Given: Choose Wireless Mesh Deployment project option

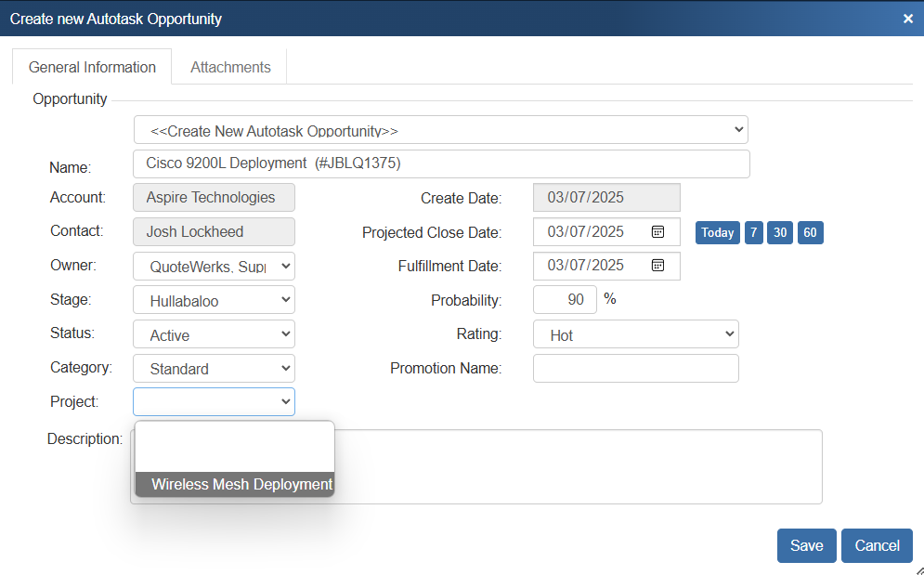Looking at the screenshot, I should point(241,484).
